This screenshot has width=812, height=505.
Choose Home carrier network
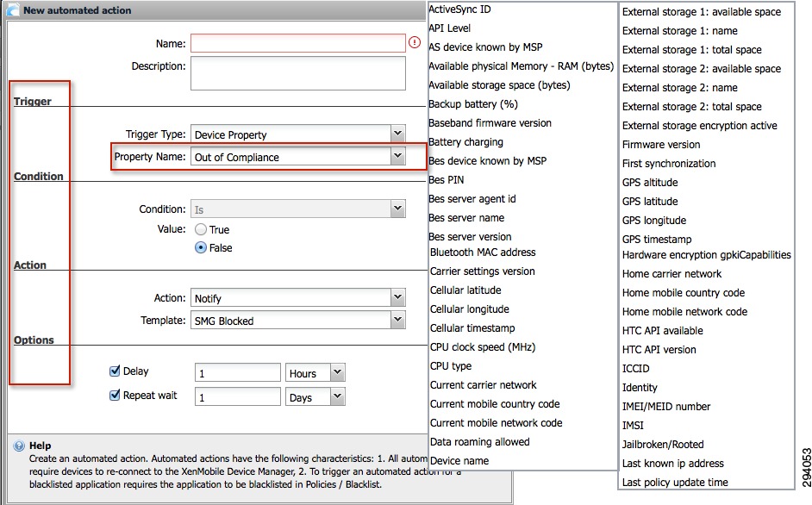[x=672, y=274]
